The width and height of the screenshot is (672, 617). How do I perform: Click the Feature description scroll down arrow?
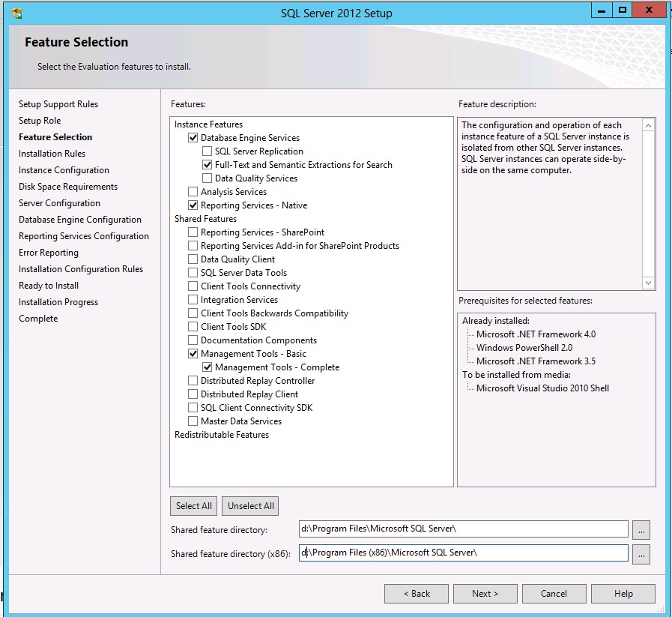pos(649,283)
